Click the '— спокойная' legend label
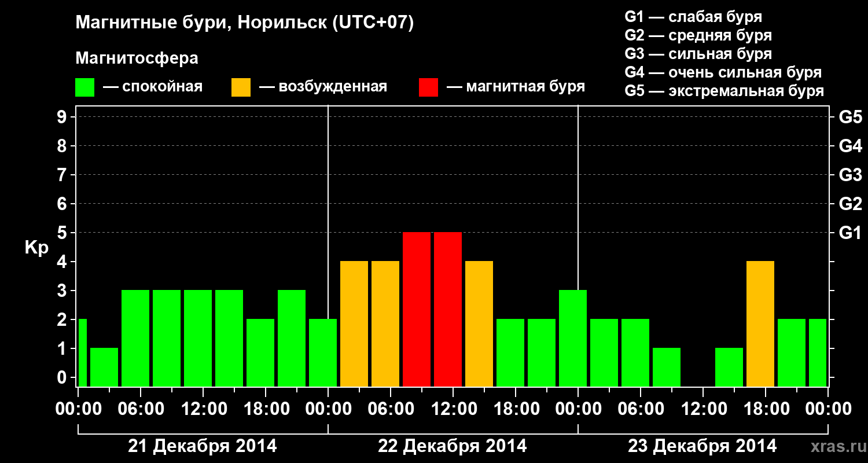The width and height of the screenshot is (868, 463). pyautogui.click(x=153, y=87)
